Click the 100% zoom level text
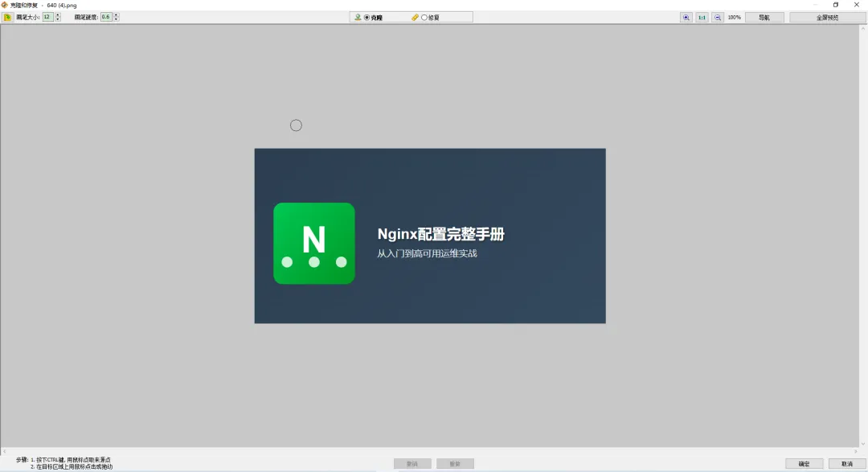The width and height of the screenshot is (868, 472). click(x=734, y=18)
